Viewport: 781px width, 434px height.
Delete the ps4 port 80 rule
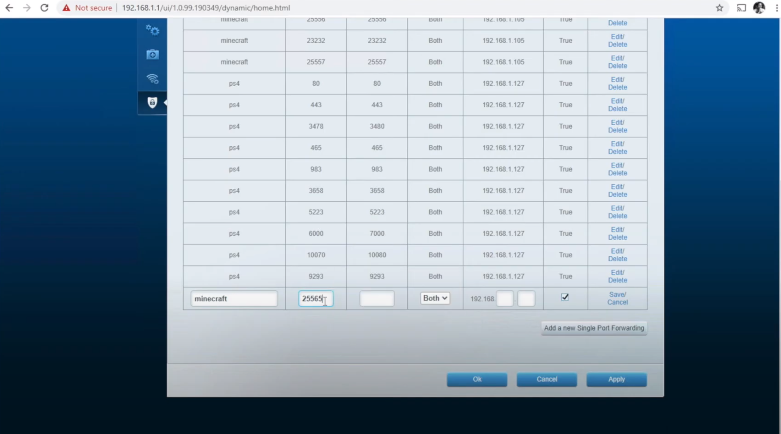tap(618, 87)
